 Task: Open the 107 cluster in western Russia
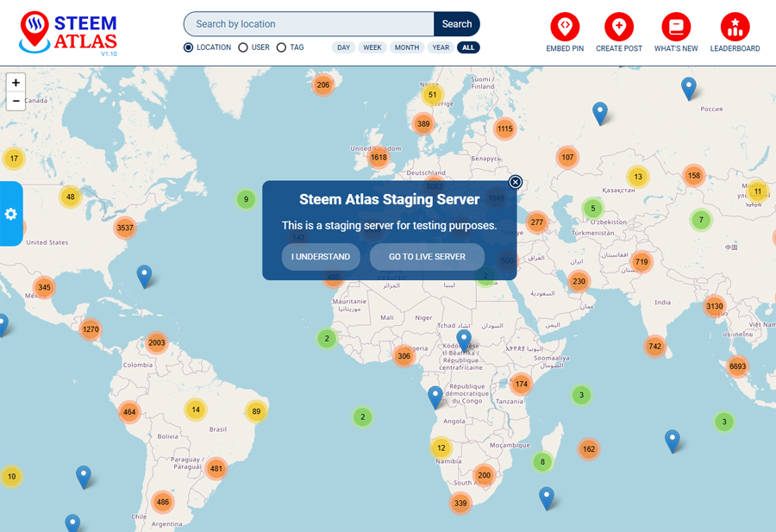(567, 158)
